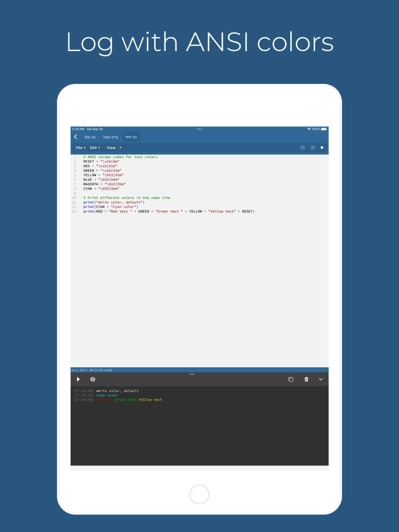Viewport: 399px width, 532px height.
Task: Run code from the console play icon
Action: 78,379
